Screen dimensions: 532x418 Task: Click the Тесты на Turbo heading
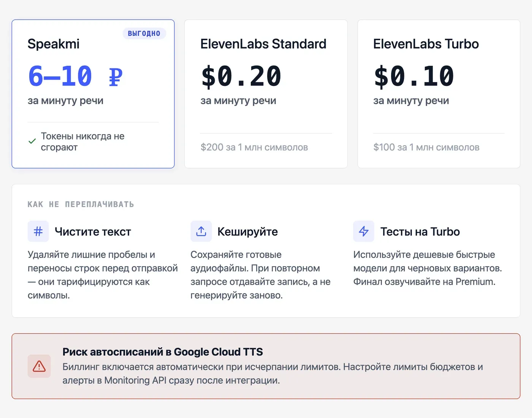coord(420,231)
